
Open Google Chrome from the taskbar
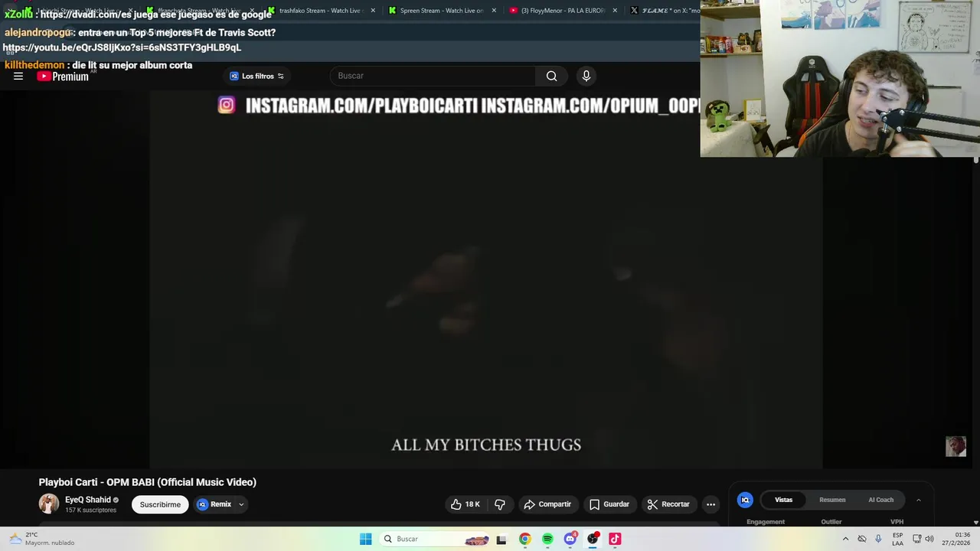coord(524,539)
